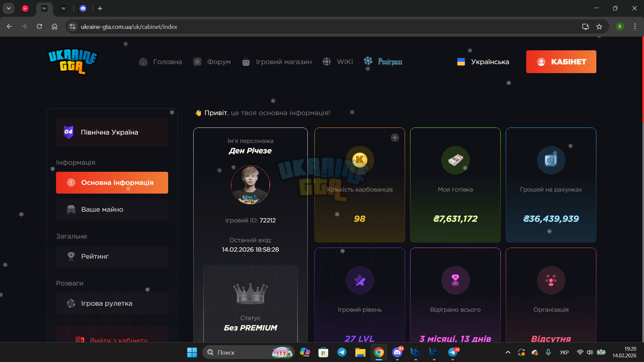
Task: Click last login time 14.02.2026 18:58:28
Action: point(250,250)
